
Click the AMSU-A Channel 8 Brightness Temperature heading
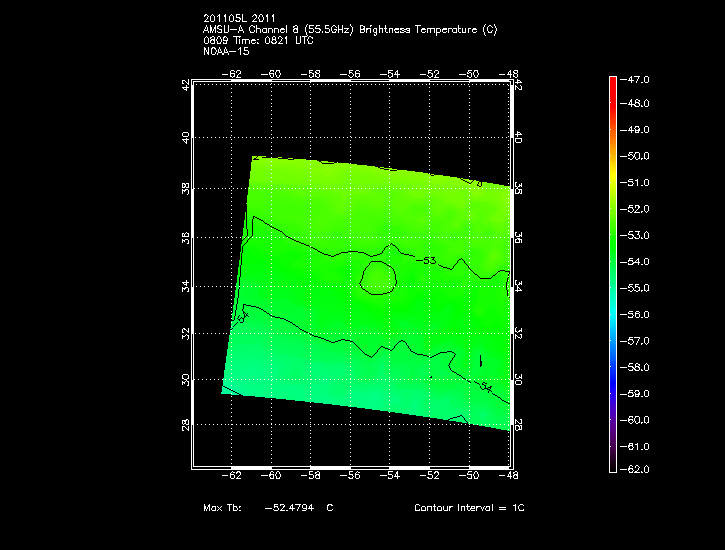click(349, 29)
